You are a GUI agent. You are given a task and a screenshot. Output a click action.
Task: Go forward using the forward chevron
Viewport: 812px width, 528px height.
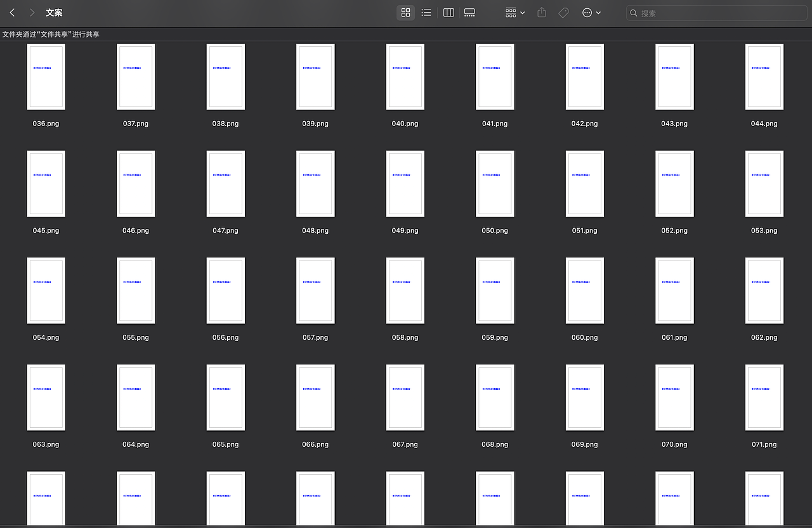pos(32,13)
